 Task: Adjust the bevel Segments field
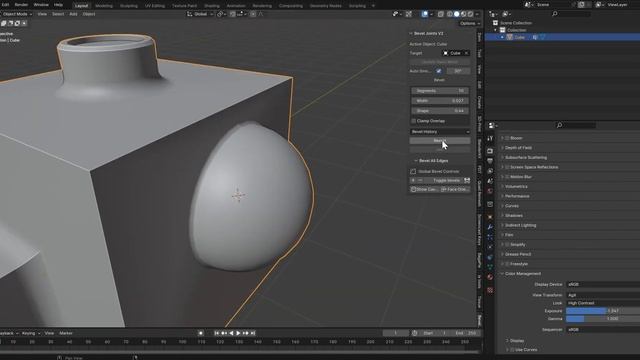point(440,91)
